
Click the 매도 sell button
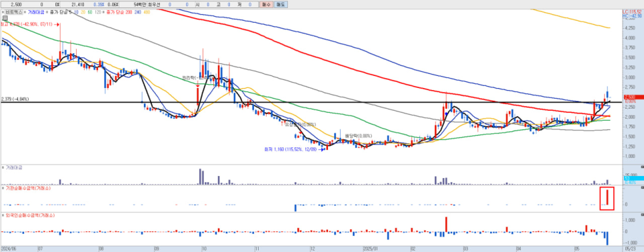pyautogui.click(x=281, y=4)
